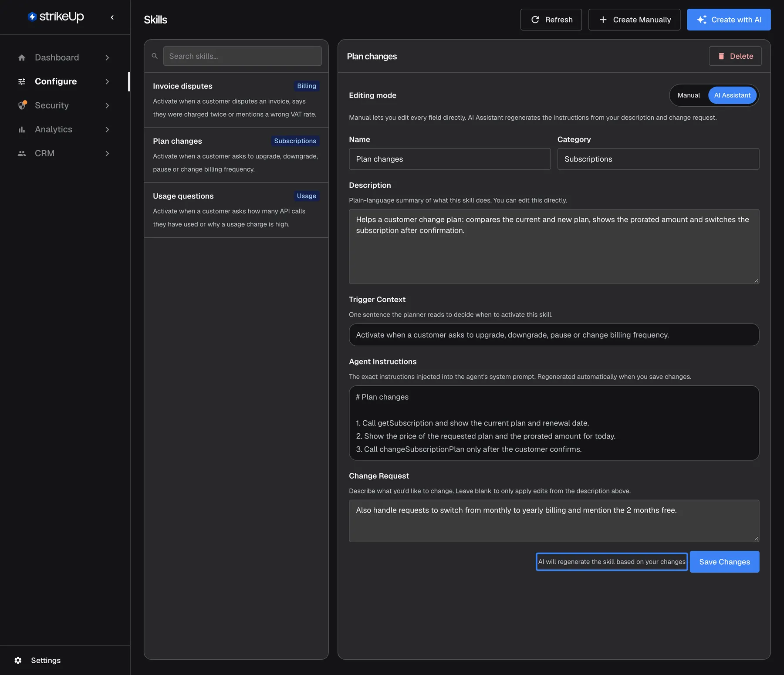Click the AI will regenerate note
The width and height of the screenshot is (784, 675).
[x=612, y=562]
